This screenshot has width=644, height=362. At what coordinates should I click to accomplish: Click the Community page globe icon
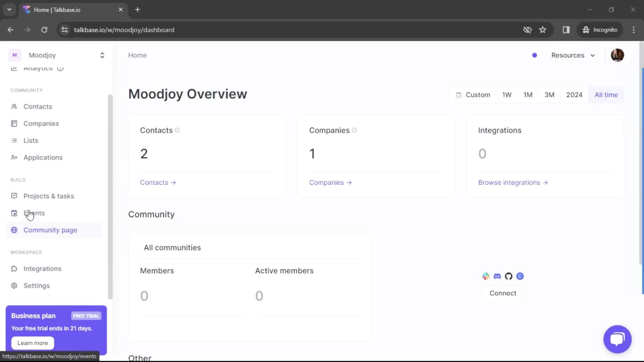pos(14,230)
